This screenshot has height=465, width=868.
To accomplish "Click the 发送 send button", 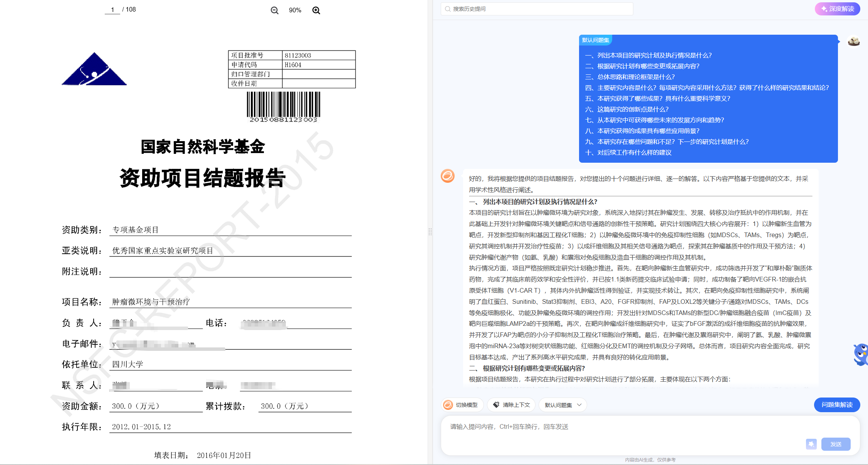I will point(835,444).
